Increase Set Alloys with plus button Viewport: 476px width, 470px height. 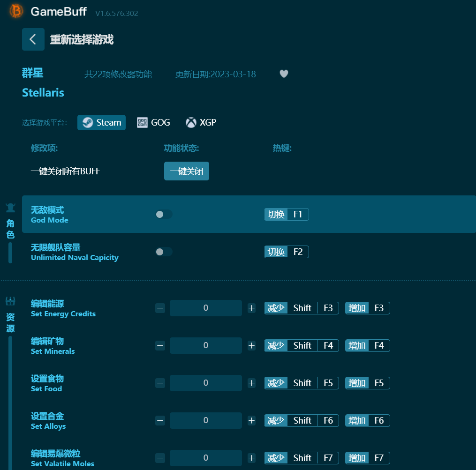(251, 420)
